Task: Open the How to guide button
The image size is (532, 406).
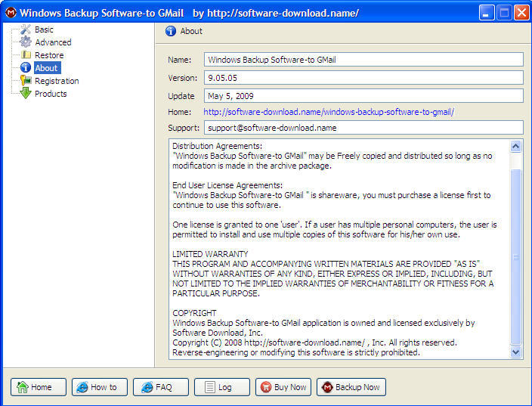Action: [100, 387]
